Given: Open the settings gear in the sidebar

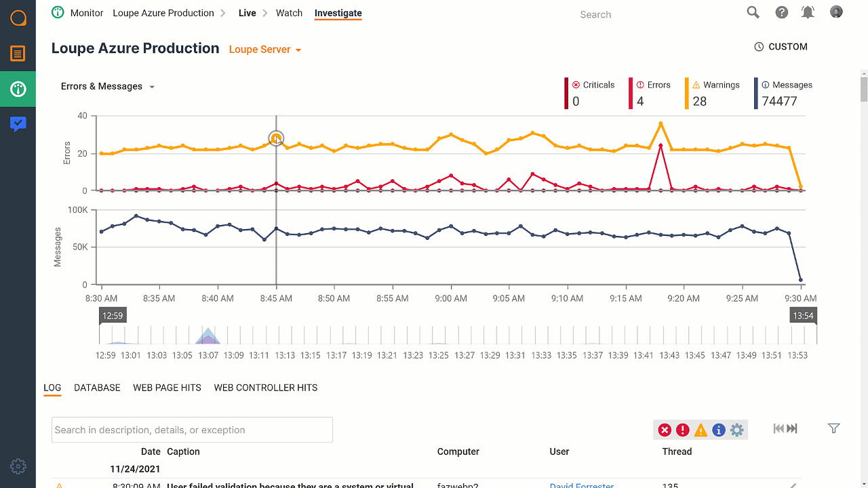Looking at the screenshot, I should [18, 466].
